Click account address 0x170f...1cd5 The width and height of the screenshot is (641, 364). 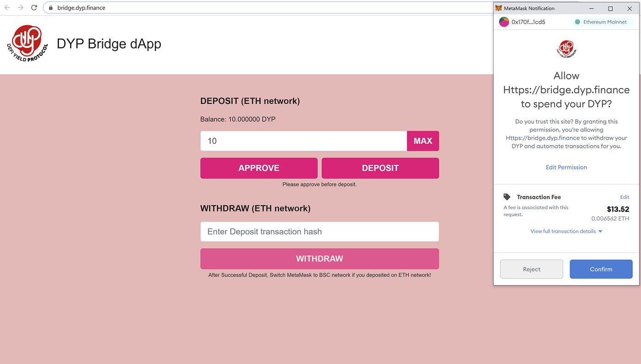[528, 22]
